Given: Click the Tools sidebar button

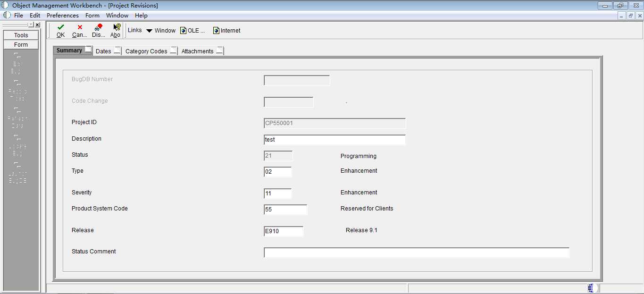Looking at the screenshot, I should [21, 35].
